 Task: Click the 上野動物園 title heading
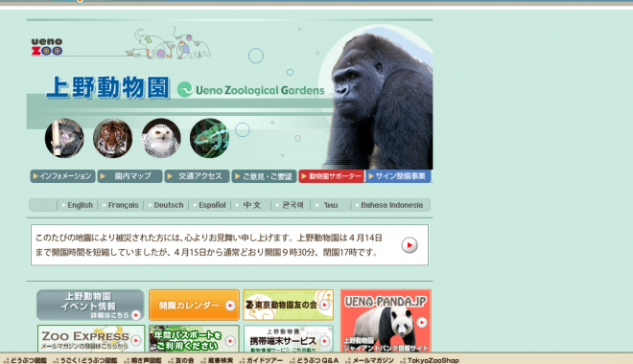[x=107, y=87]
